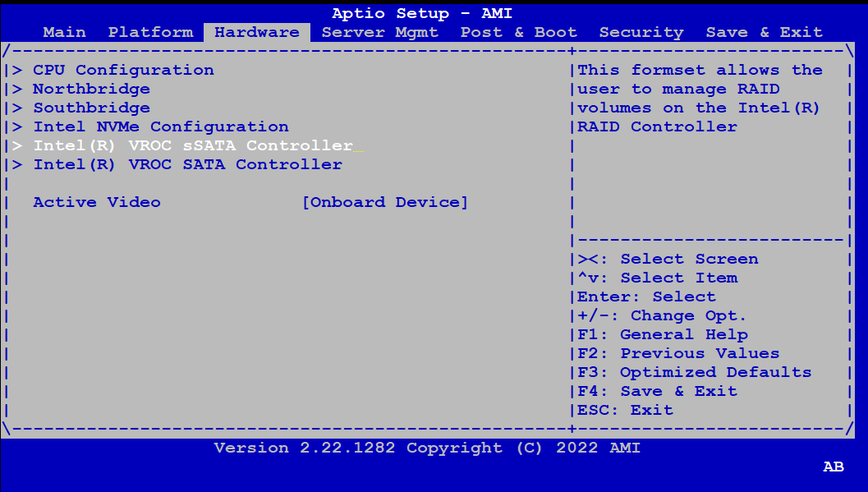This screenshot has width=868, height=492.
Task: Open the Save & Exit tab
Action: (764, 32)
